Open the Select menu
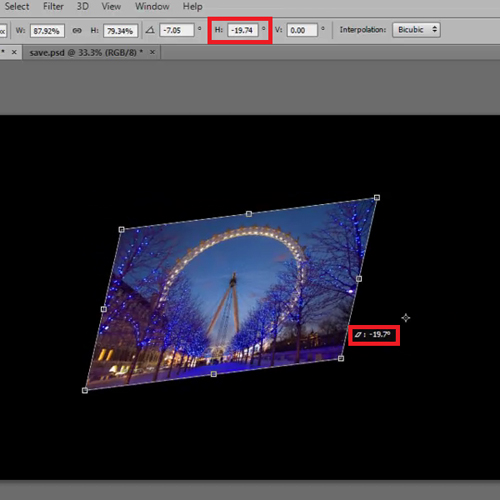500x500 pixels. pyautogui.click(x=17, y=6)
